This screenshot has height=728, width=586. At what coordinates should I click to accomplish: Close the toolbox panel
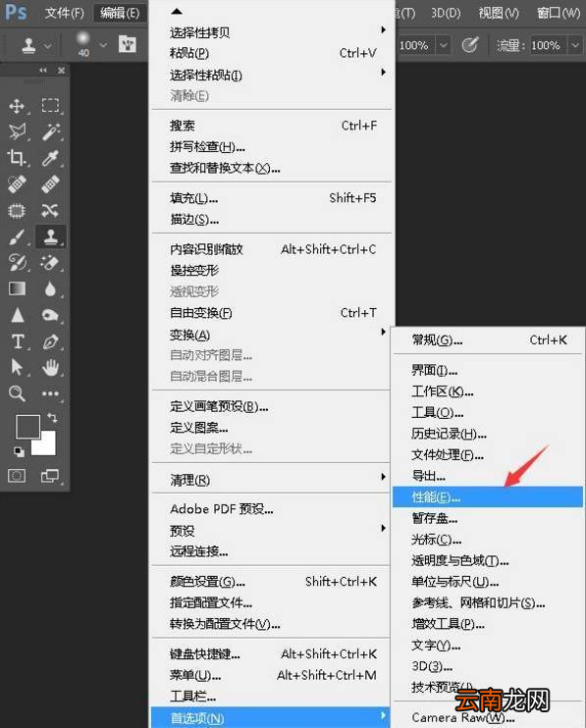coord(61,70)
